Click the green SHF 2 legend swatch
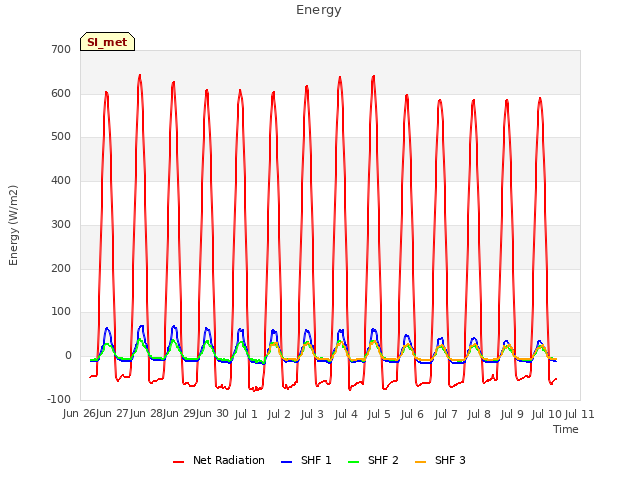The height and width of the screenshot is (480, 640). [x=353, y=462]
